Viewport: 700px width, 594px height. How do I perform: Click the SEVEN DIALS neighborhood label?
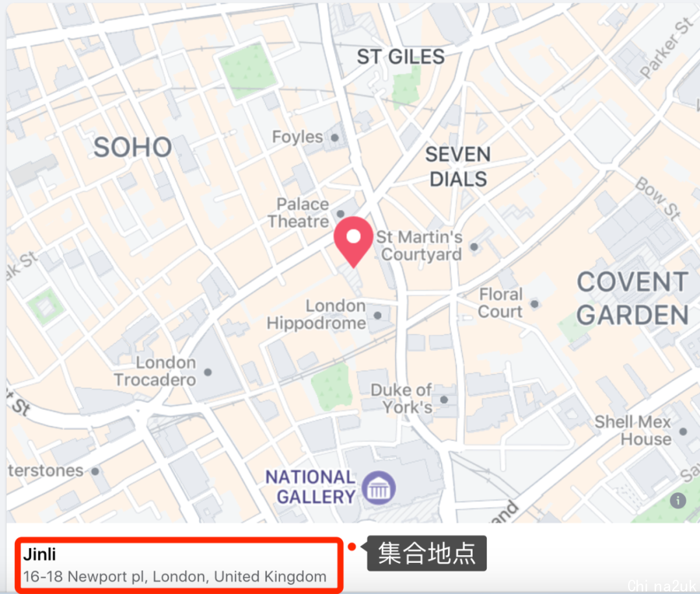458,167
